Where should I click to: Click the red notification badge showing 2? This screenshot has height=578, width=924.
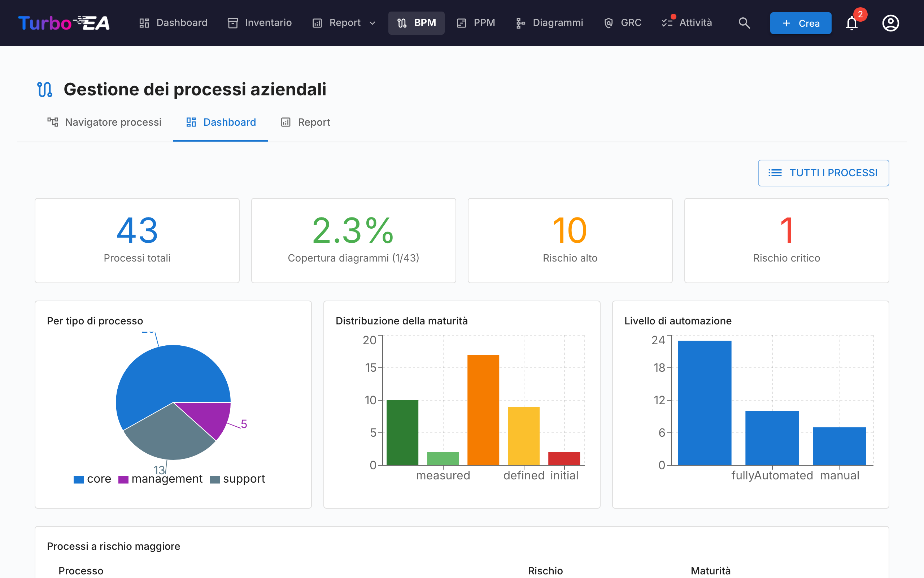point(860,14)
